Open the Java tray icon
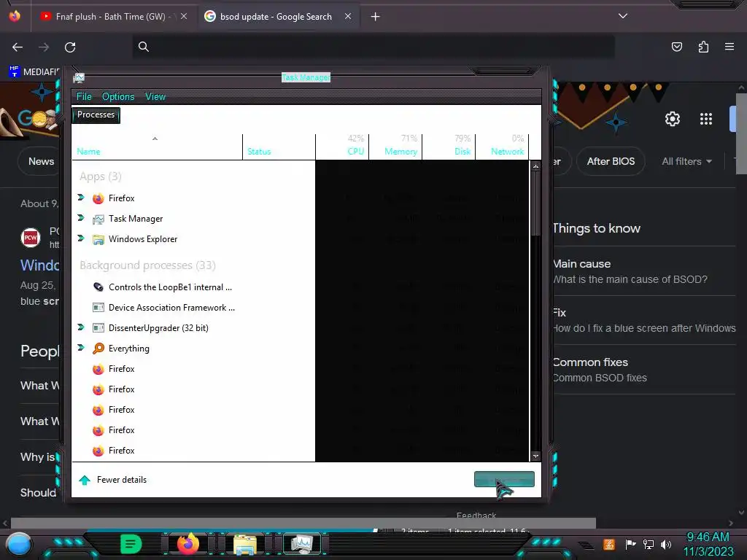The width and height of the screenshot is (747, 560). pyautogui.click(x=609, y=544)
